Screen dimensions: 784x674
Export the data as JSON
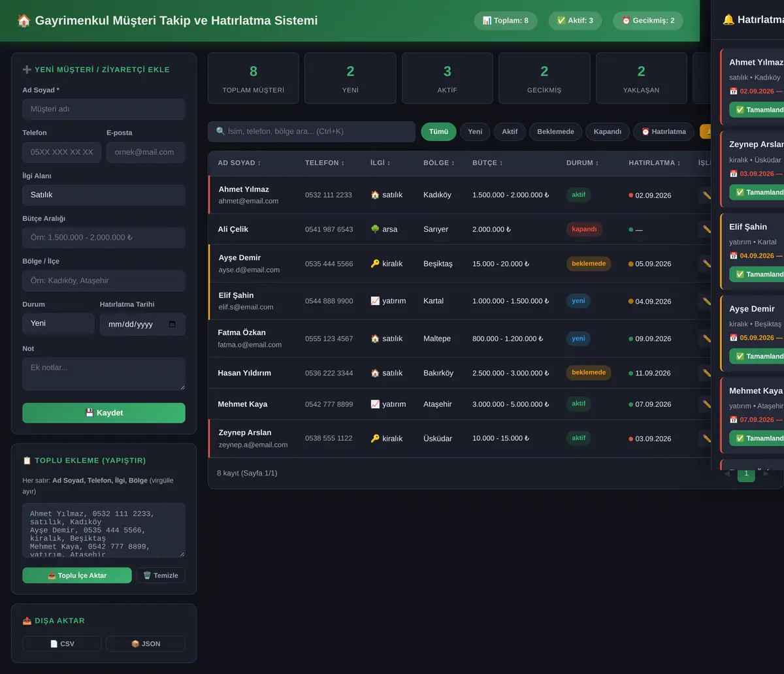pyautogui.click(x=146, y=644)
